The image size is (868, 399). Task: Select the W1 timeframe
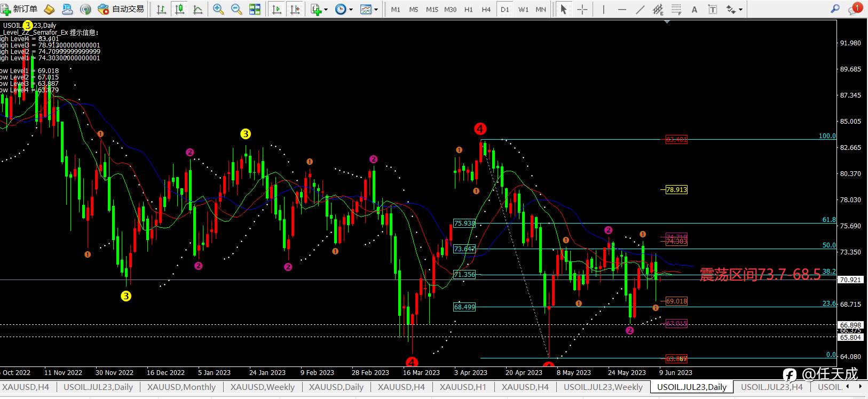pos(523,10)
